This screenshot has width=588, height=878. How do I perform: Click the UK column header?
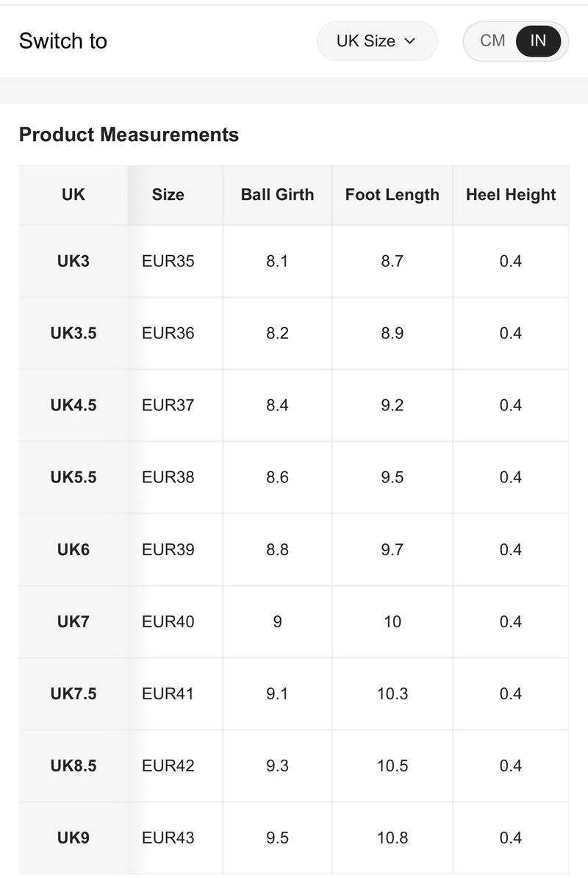[x=73, y=195]
